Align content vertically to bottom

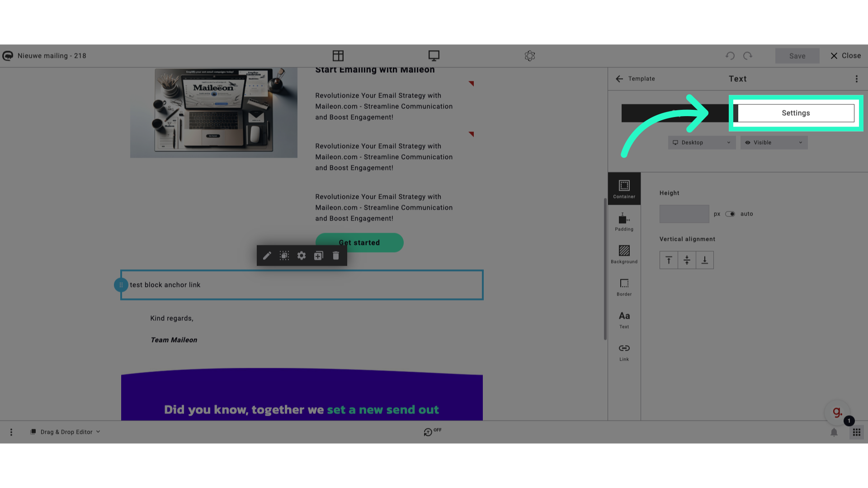705,260
